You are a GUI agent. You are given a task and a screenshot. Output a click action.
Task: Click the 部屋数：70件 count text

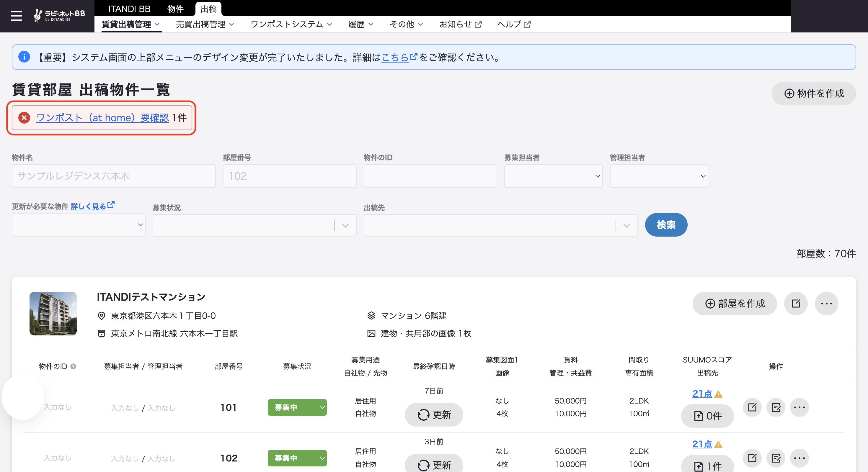(x=826, y=253)
